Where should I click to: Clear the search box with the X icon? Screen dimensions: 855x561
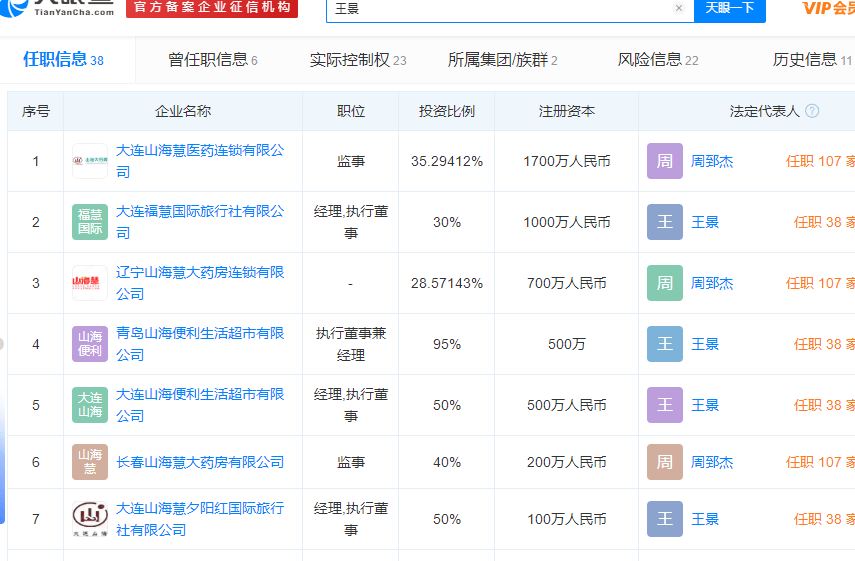click(679, 8)
